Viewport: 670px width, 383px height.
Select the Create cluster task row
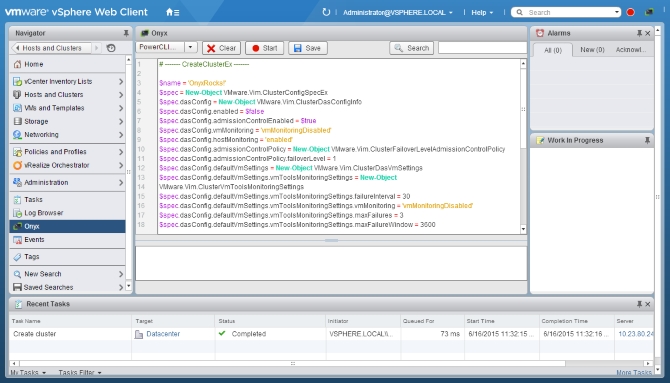[x=331, y=334]
